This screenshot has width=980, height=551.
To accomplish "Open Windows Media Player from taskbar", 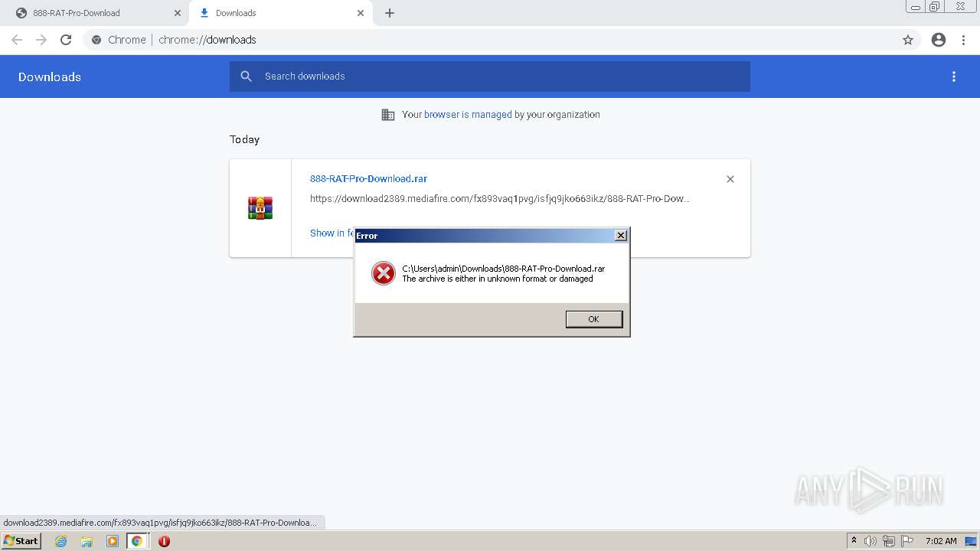I will [x=113, y=541].
